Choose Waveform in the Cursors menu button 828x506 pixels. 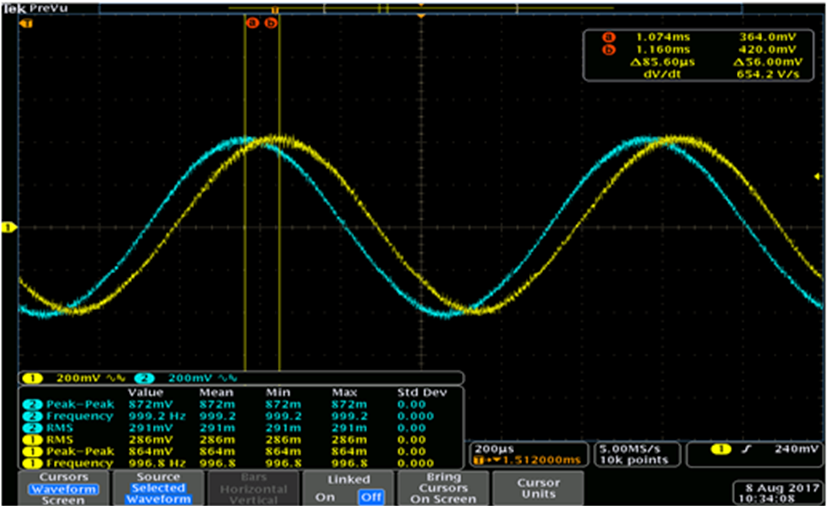(63, 489)
